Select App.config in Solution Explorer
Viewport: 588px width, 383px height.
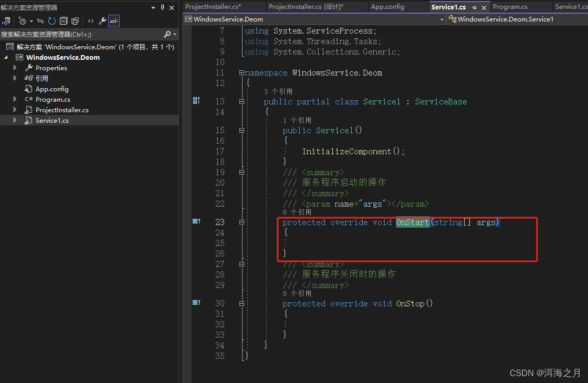click(x=52, y=89)
